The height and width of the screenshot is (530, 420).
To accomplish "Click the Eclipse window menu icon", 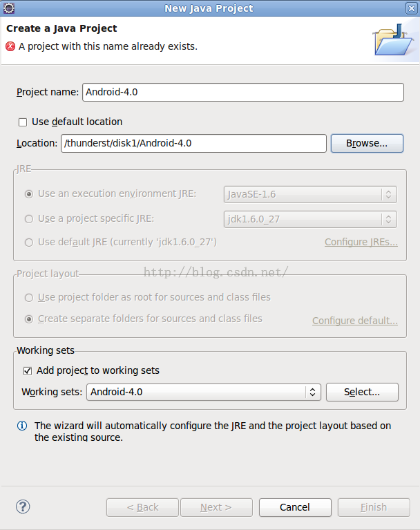I will pyautogui.click(x=9, y=8).
